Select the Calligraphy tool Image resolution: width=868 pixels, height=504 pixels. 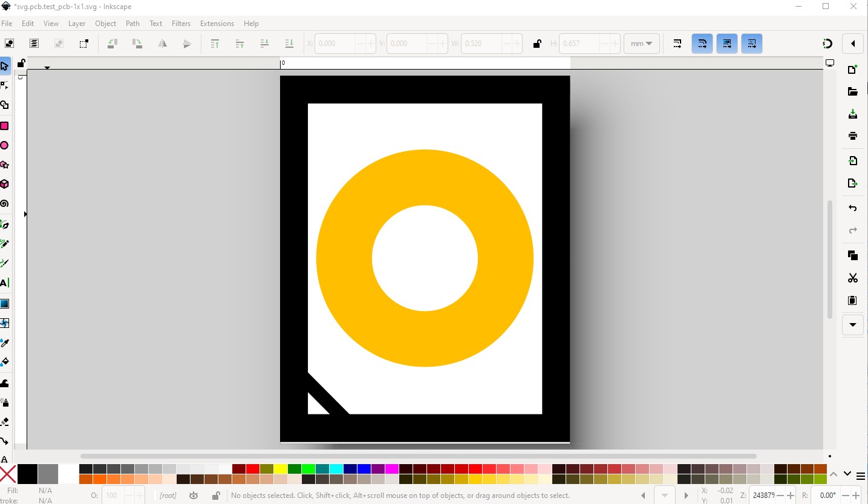(4, 263)
